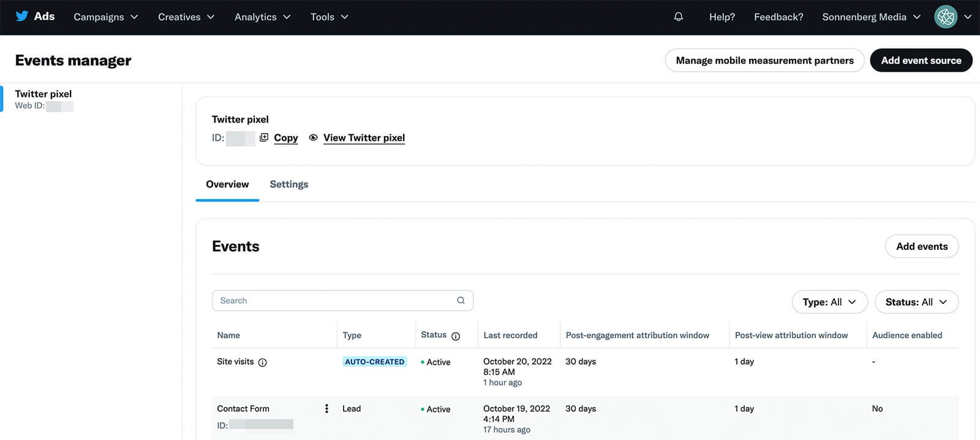The width and height of the screenshot is (980, 440).
Task: Click the View Twitter pixel link
Action: coord(364,137)
